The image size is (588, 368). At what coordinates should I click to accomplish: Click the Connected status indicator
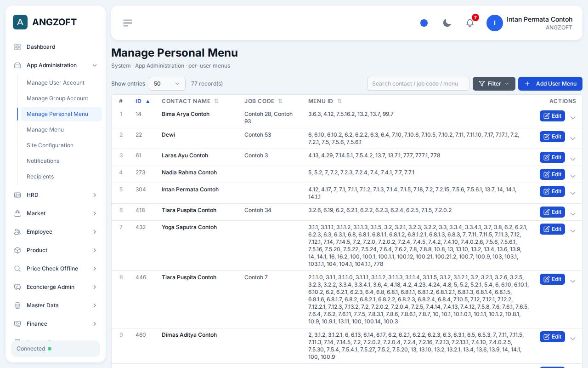coord(56,349)
